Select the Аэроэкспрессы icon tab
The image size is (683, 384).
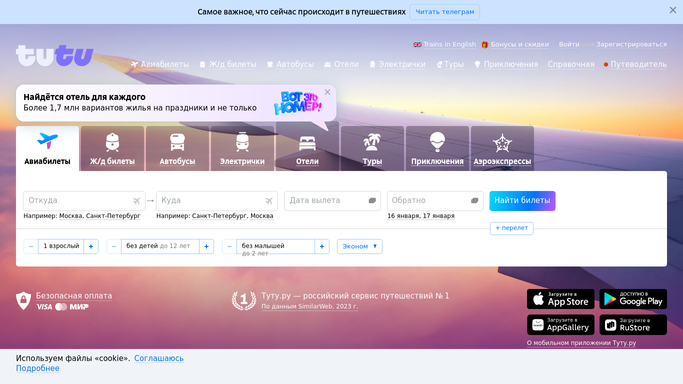[502, 148]
